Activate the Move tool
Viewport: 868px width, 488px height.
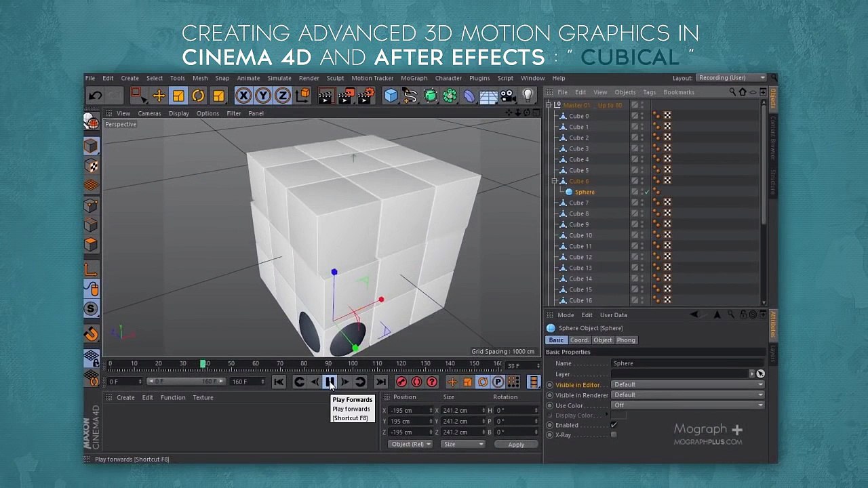159,96
